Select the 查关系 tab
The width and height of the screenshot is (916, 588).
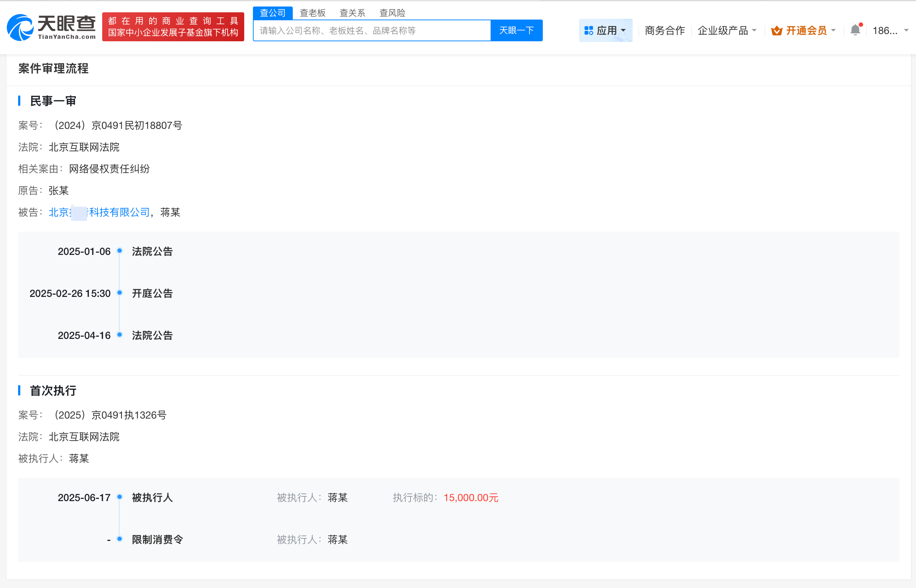[352, 13]
